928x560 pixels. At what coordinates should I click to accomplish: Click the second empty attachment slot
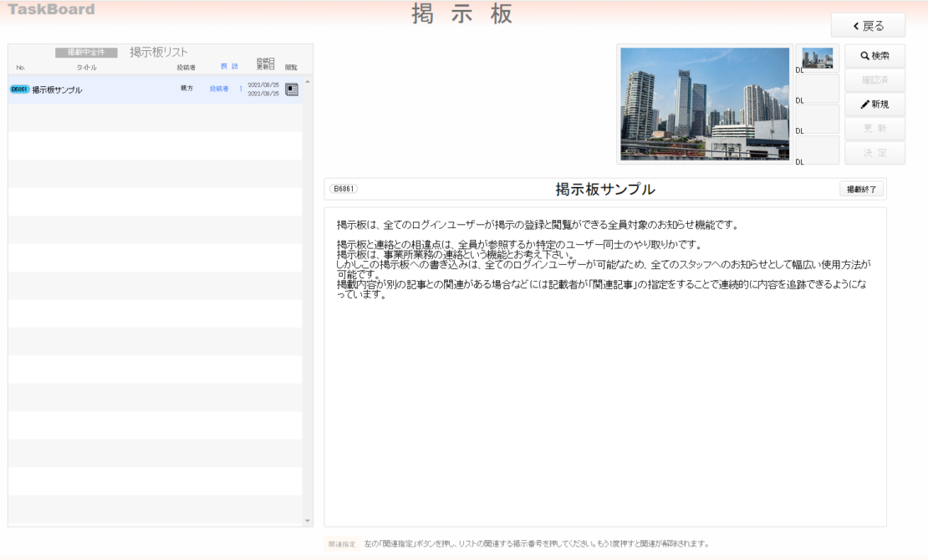point(818,89)
